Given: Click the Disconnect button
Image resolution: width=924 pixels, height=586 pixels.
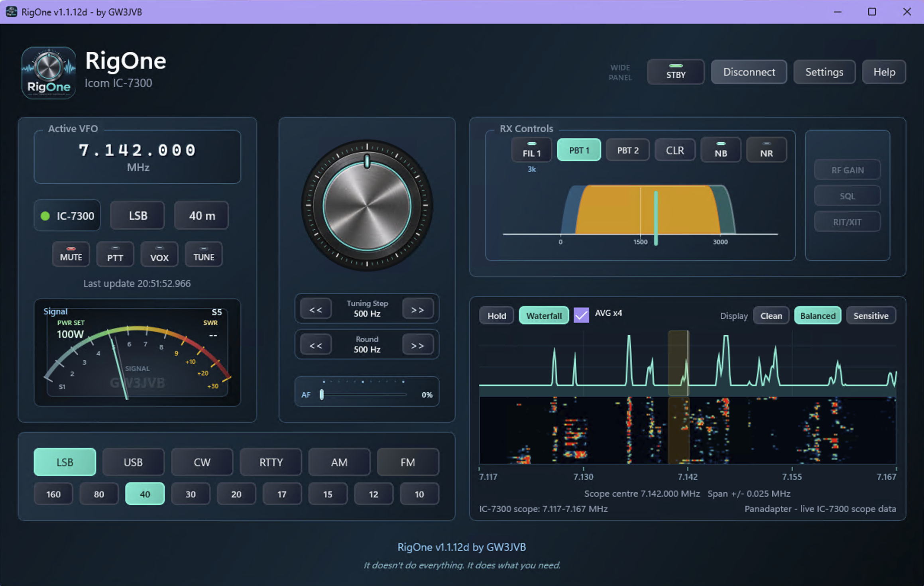Looking at the screenshot, I should (x=749, y=72).
